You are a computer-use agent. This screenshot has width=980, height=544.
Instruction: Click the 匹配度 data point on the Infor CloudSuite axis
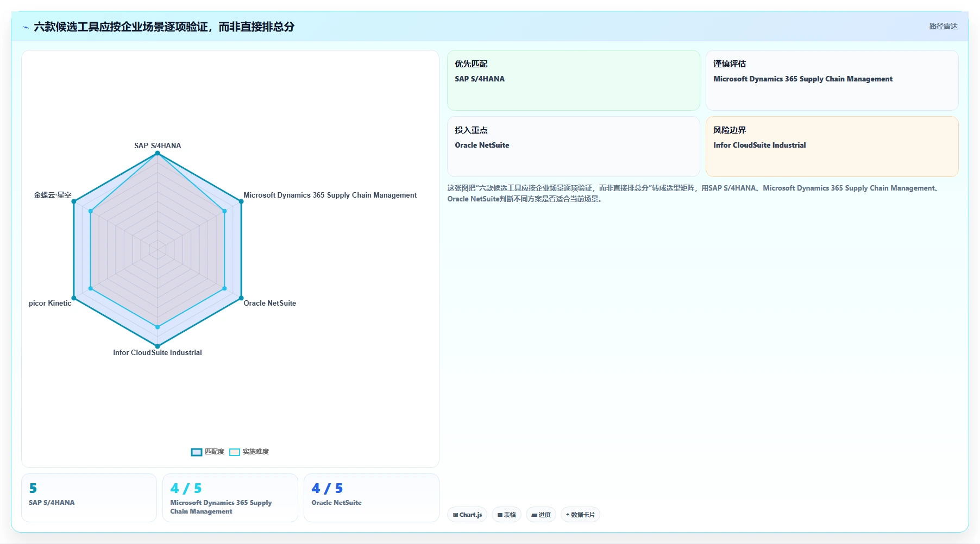click(x=158, y=346)
